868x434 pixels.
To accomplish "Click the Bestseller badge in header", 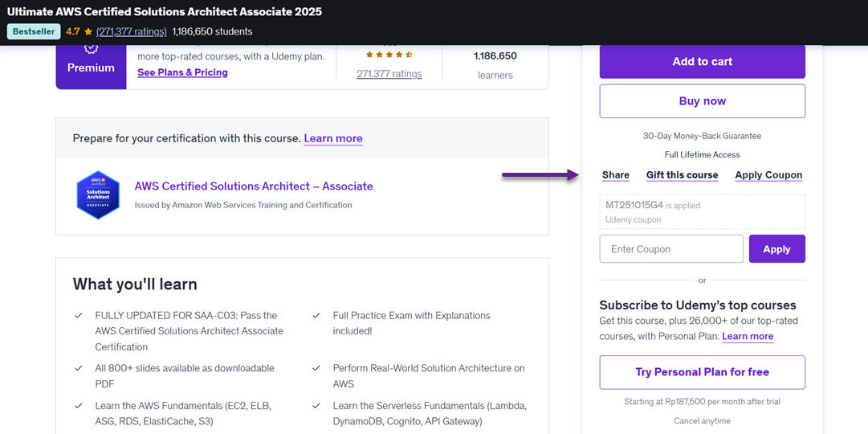I will coord(34,32).
